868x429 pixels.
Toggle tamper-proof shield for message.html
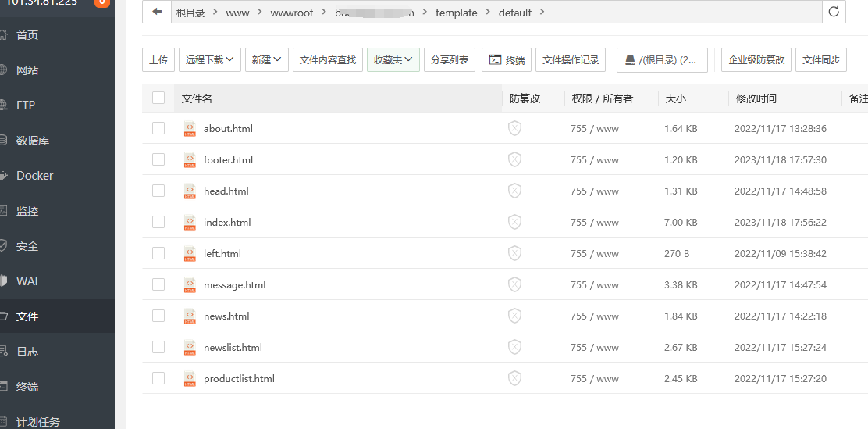click(515, 285)
